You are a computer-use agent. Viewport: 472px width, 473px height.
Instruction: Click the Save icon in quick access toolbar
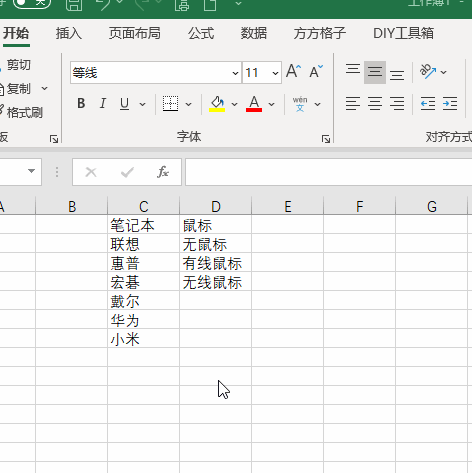coord(74,4)
